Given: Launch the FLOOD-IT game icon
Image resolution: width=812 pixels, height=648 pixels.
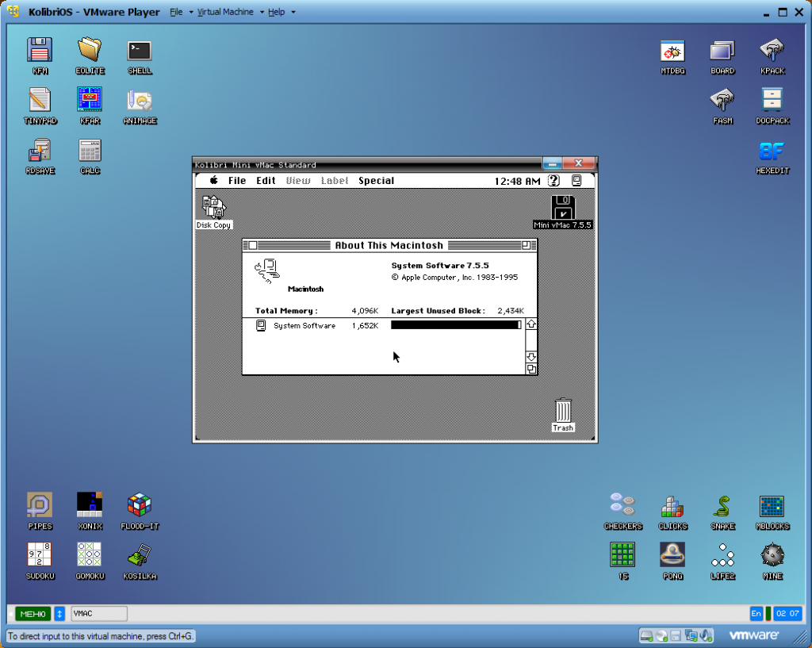Looking at the screenshot, I should click(140, 505).
